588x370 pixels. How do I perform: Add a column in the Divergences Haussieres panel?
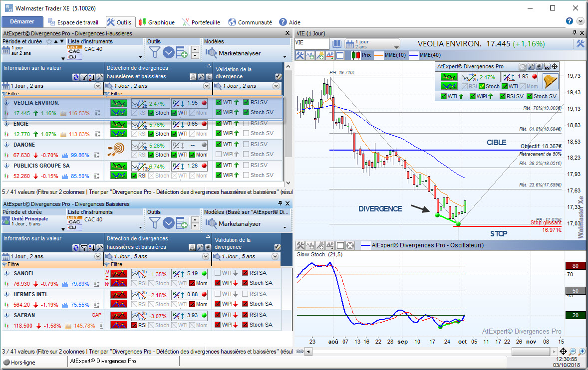coord(182,53)
